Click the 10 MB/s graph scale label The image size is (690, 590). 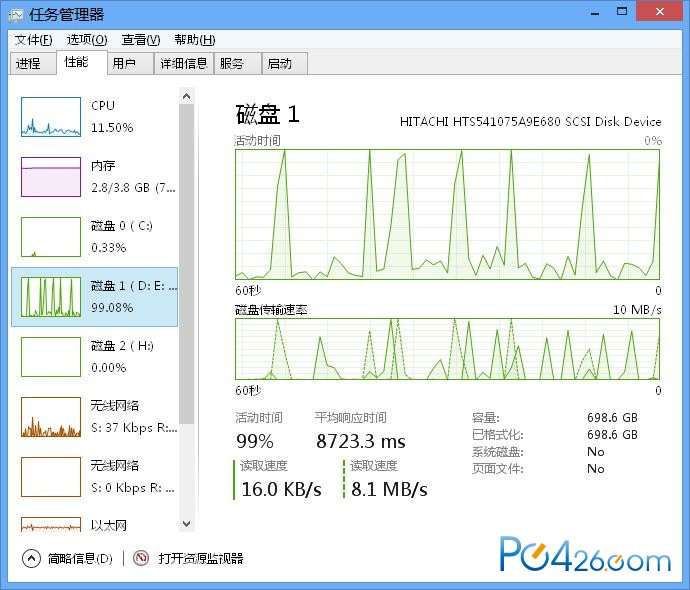637,310
